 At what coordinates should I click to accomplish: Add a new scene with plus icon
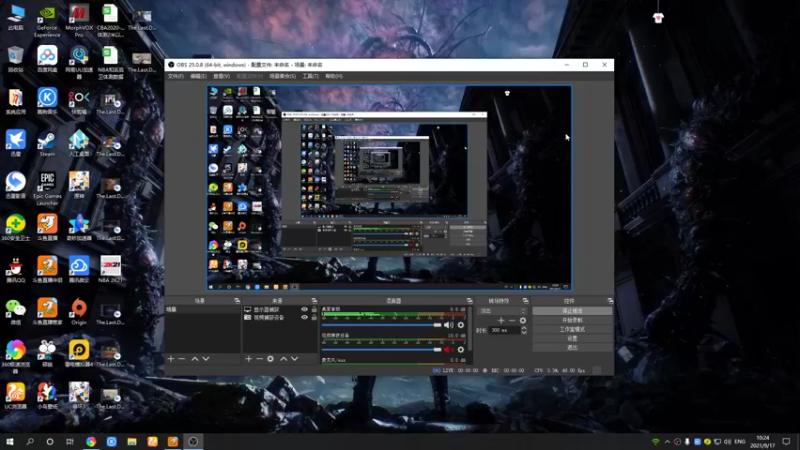click(171, 359)
